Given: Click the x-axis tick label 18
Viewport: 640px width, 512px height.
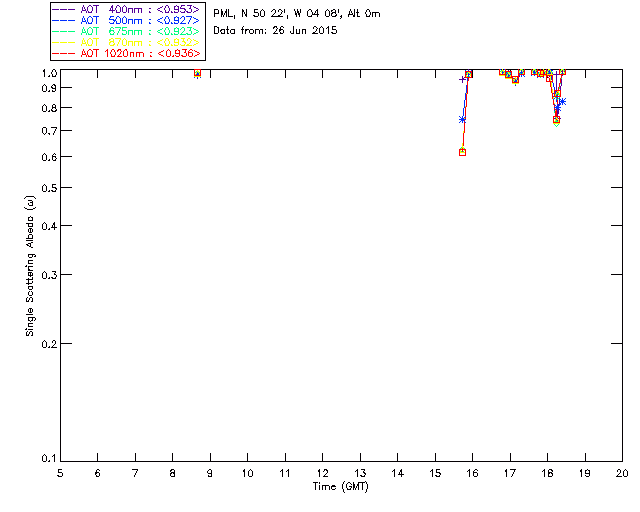Looking at the screenshot, I should [x=547, y=473].
